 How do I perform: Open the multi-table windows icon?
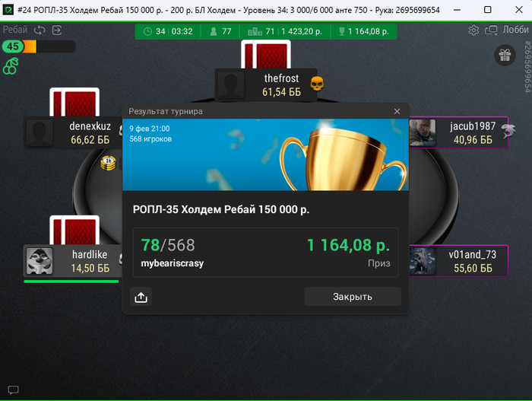[491, 30]
